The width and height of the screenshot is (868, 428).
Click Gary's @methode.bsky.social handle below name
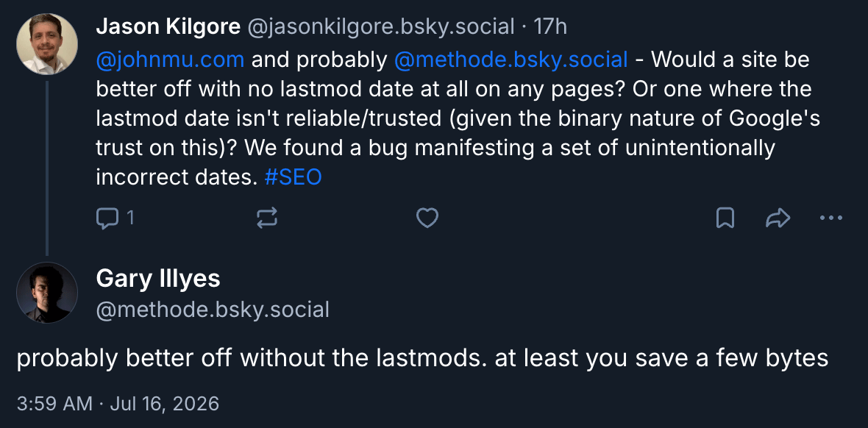pos(213,310)
